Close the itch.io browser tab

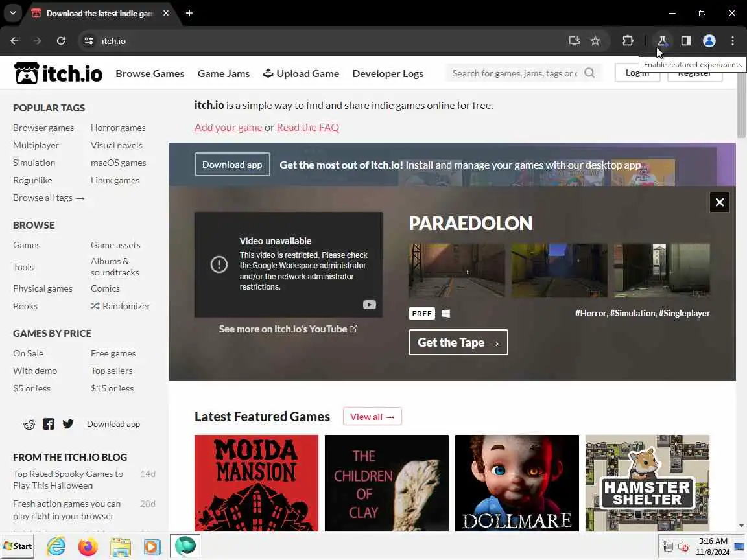tap(166, 13)
